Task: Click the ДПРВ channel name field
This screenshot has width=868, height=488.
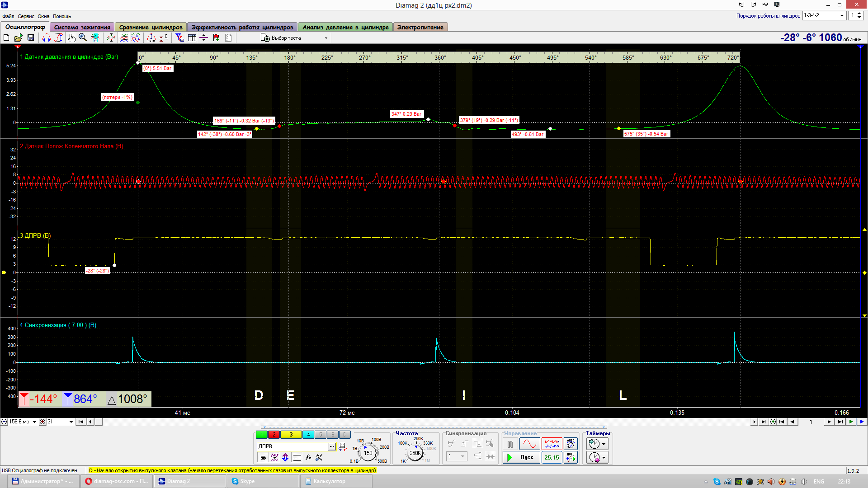Action: coord(292,446)
